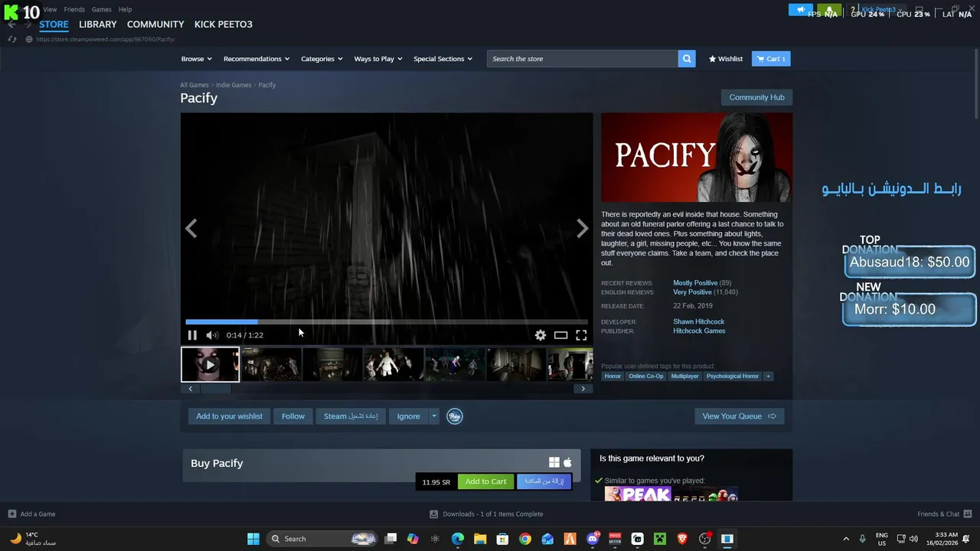Click the video progress bar

coord(387,322)
